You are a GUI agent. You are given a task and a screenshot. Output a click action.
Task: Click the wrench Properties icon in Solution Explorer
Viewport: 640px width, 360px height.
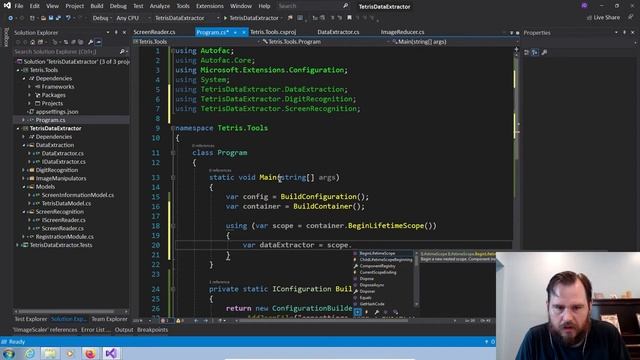click(x=90, y=42)
